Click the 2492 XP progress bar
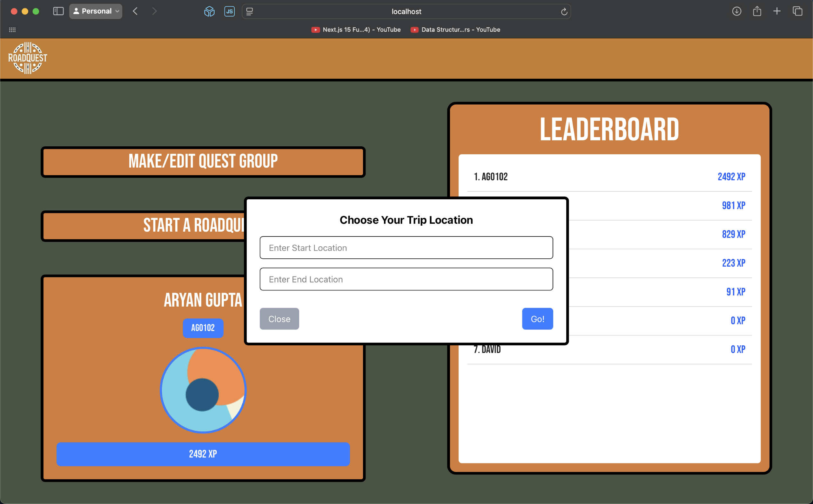Image resolution: width=813 pixels, height=504 pixels. [x=203, y=454]
